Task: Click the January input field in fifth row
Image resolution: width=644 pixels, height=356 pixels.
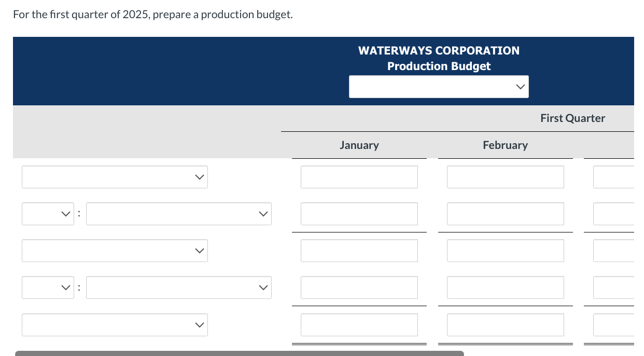Action: tap(359, 325)
